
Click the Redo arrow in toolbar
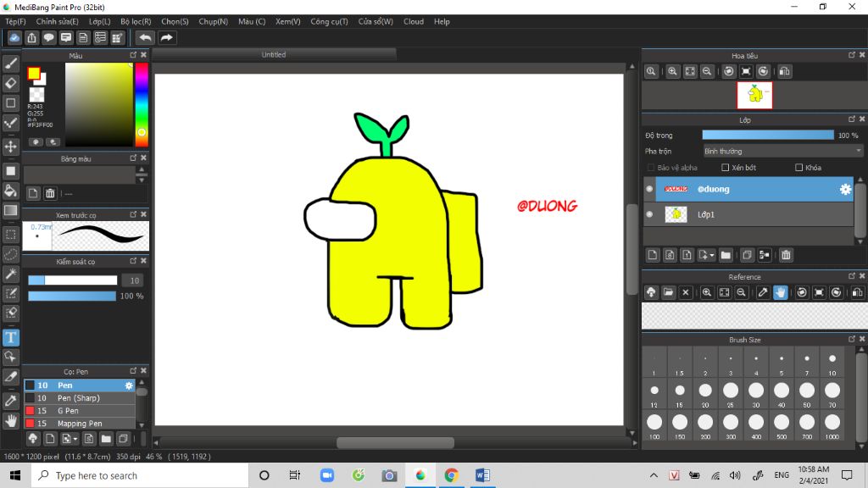(166, 37)
